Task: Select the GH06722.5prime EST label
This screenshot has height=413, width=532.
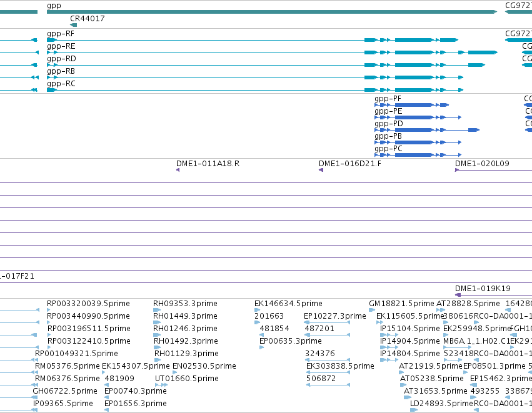Action: click(x=65, y=391)
